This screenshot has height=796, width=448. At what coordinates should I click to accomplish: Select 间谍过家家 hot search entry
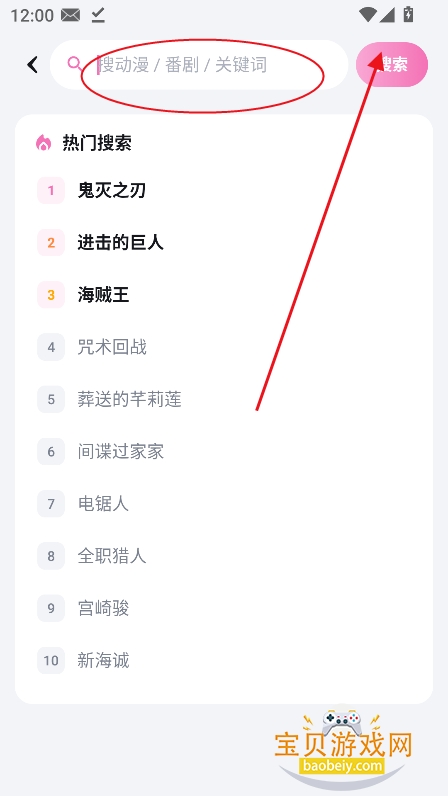tap(121, 452)
